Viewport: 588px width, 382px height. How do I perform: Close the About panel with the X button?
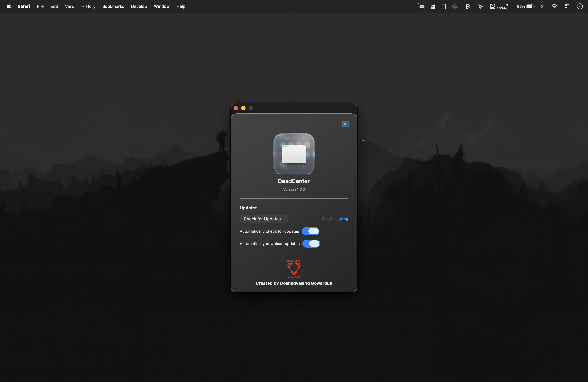[x=345, y=124]
